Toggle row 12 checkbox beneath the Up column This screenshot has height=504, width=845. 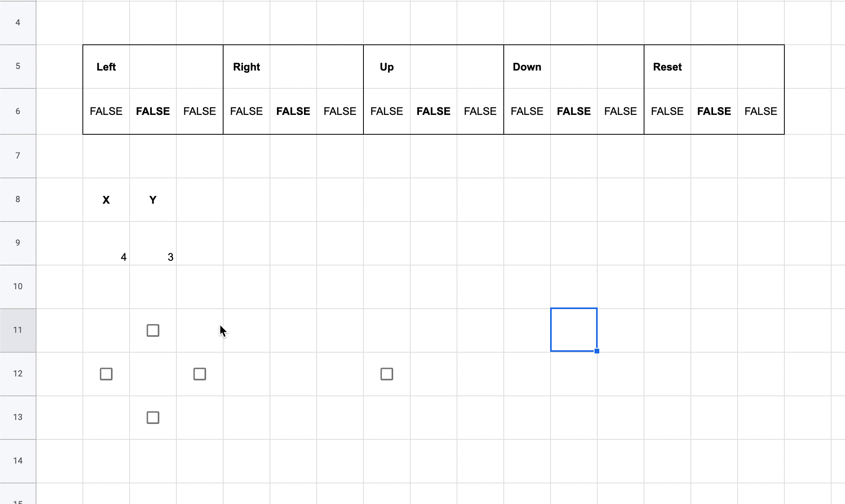387,374
